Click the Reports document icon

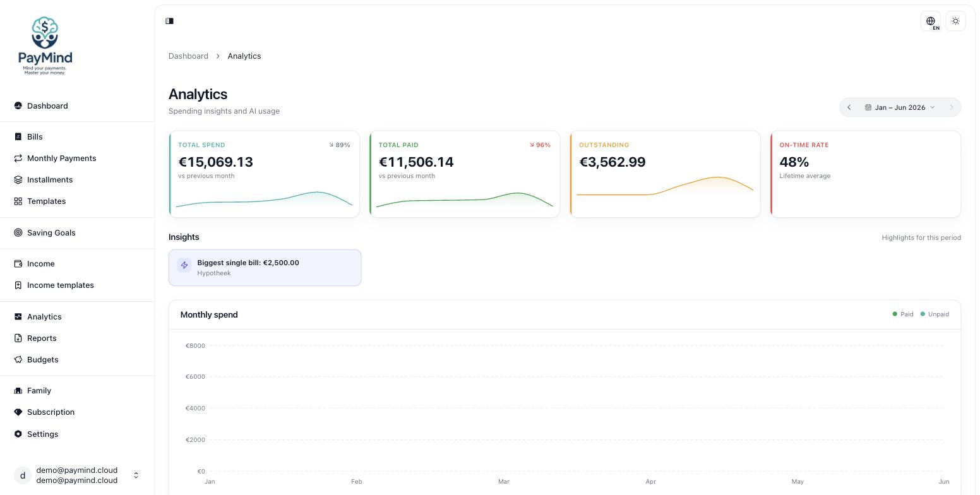(18, 338)
